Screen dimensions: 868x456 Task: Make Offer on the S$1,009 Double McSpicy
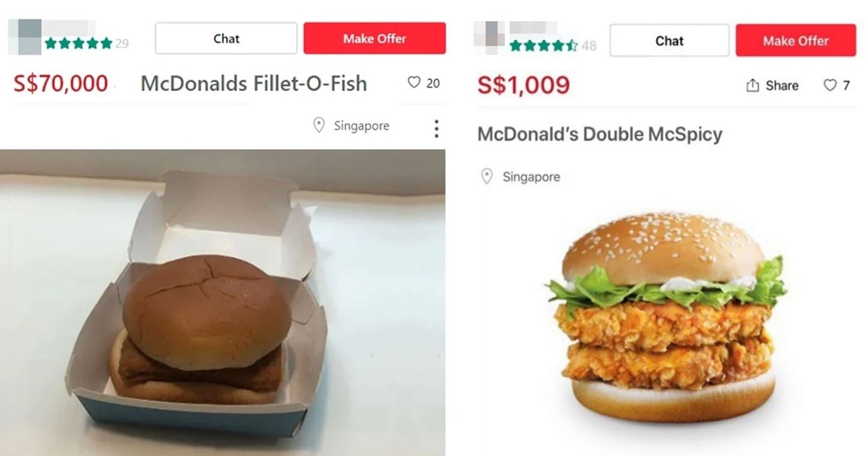pyautogui.click(x=796, y=41)
